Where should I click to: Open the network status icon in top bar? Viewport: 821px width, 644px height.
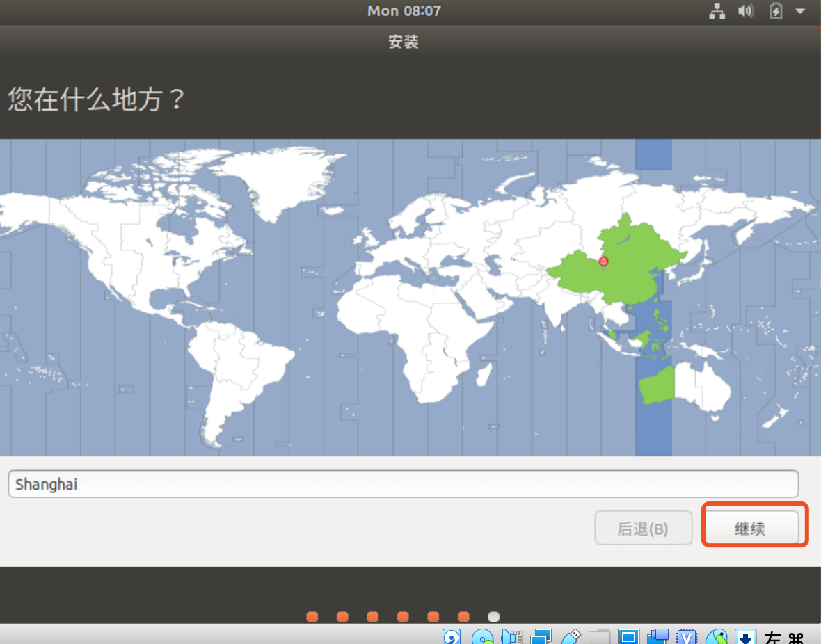point(717,11)
